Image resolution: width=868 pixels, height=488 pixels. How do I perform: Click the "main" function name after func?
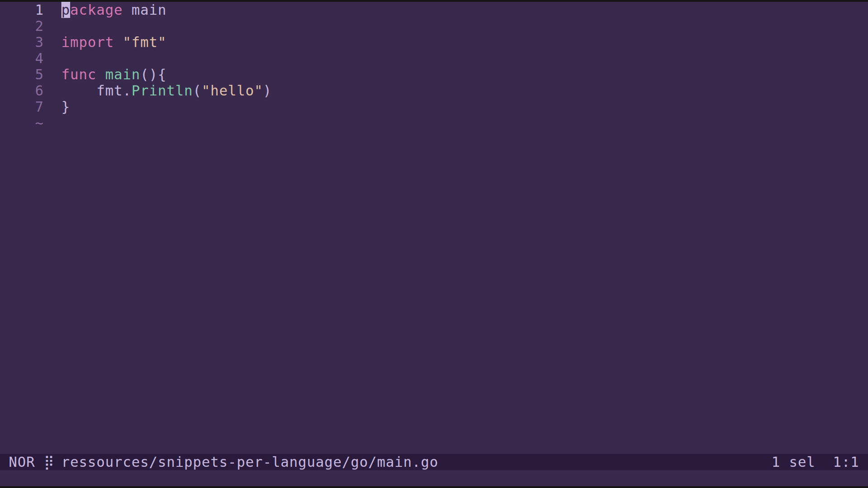click(122, 75)
